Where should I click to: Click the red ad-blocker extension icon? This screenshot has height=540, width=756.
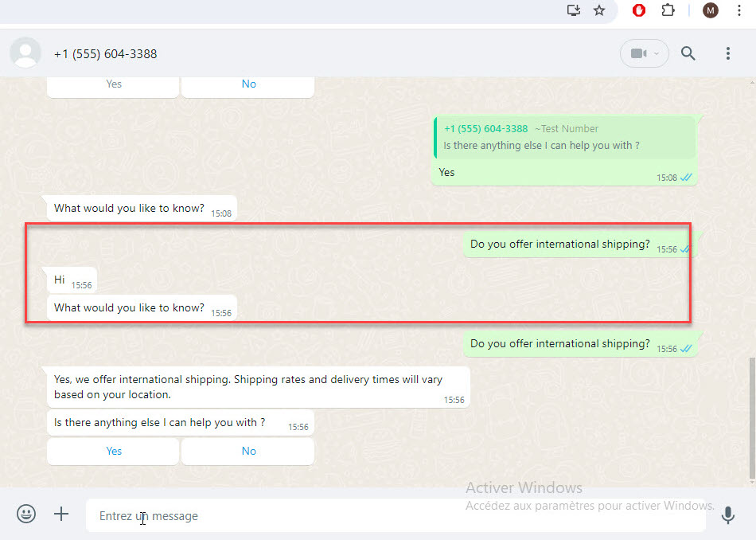coord(639,10)
